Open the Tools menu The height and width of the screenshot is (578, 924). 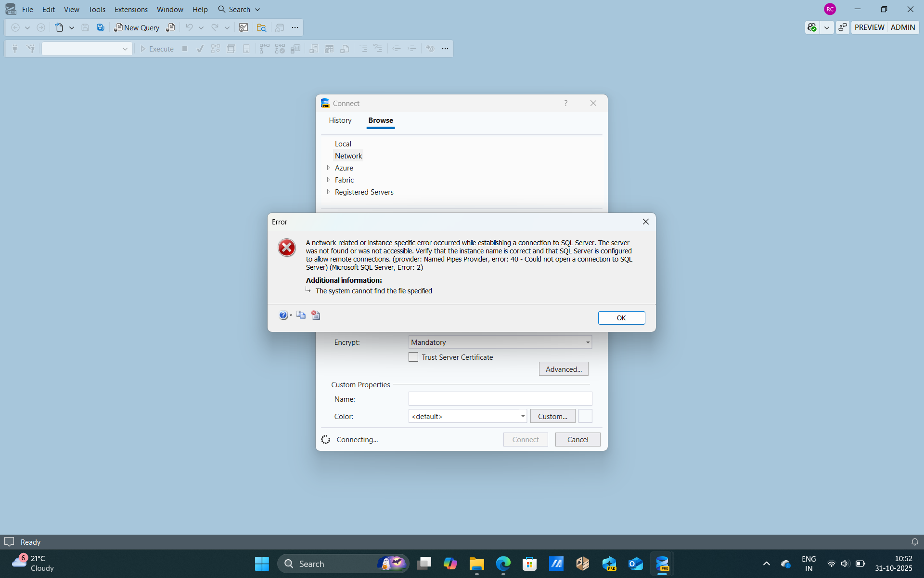tap(97, 9)
